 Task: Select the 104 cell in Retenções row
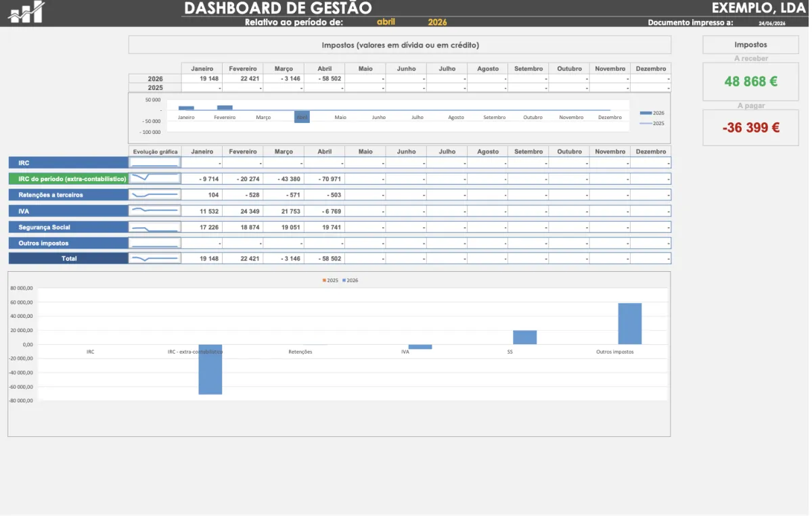[x=202, y=195]
